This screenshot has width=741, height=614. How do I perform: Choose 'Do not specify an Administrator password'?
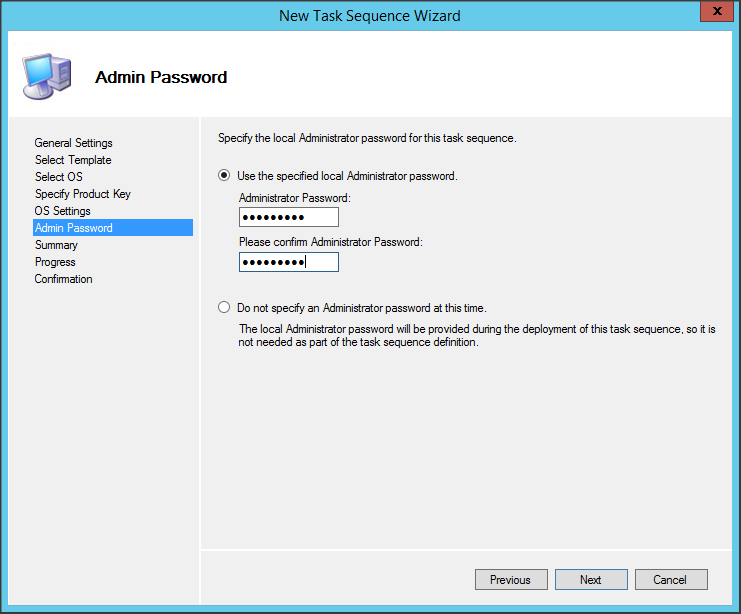tap(224, 308)
